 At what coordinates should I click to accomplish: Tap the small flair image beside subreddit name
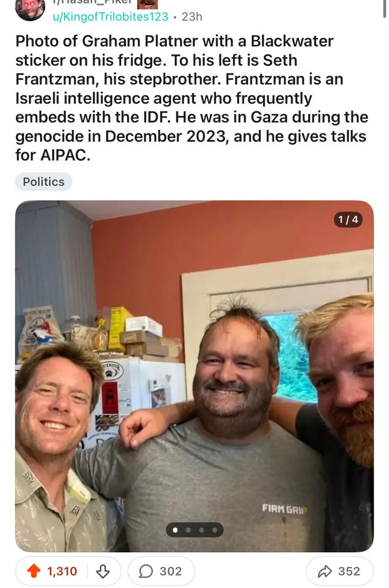[147, 4]
